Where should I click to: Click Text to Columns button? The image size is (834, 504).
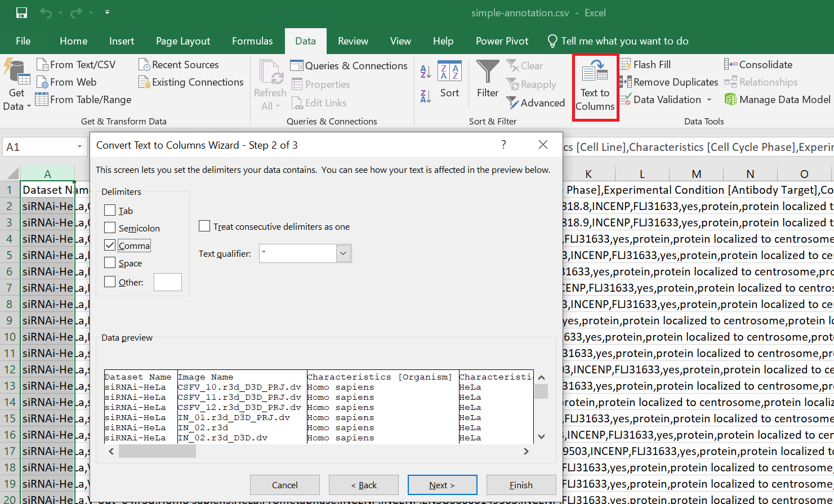[x=595, y=87]
